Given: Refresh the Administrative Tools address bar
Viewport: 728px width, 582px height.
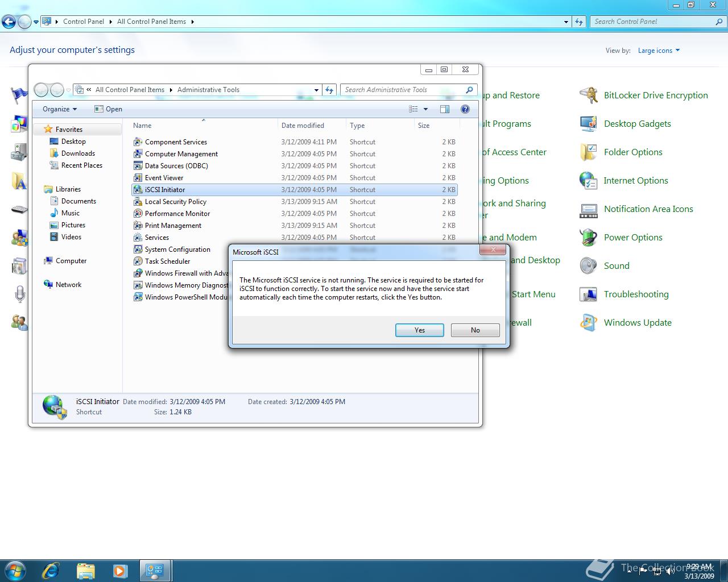Looking at the screenshot, I should point(329,90).
